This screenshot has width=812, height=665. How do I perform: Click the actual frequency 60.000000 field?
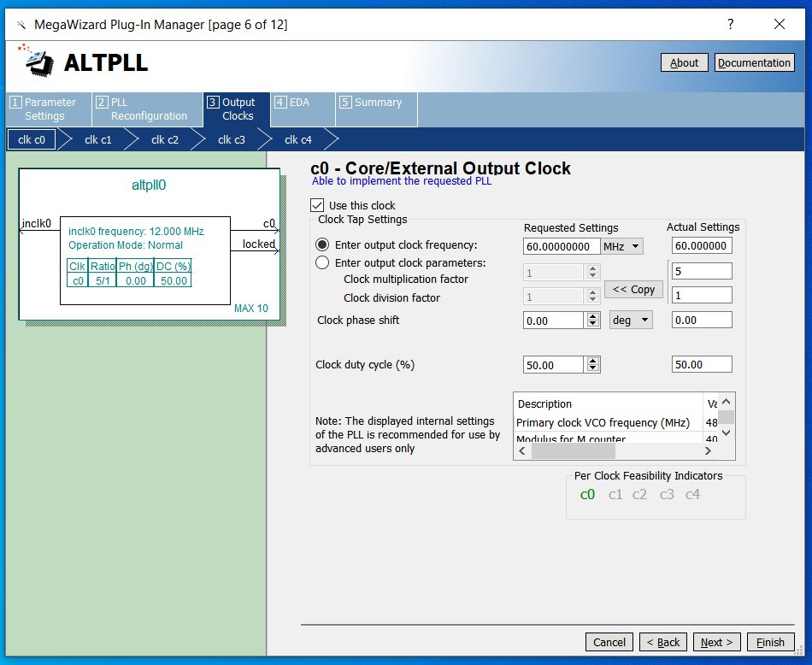pyautogui.click(x=702, y=245)
